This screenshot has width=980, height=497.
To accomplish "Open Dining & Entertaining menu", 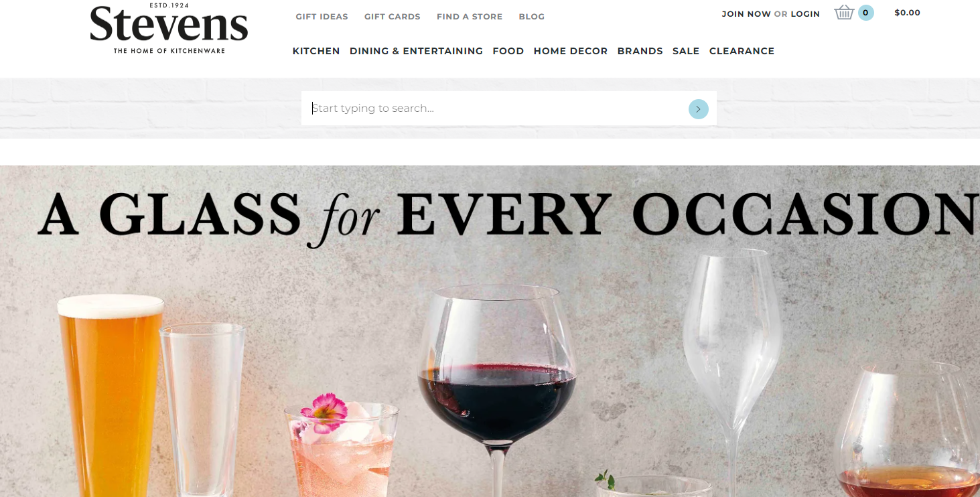I will tap(416, 51).
